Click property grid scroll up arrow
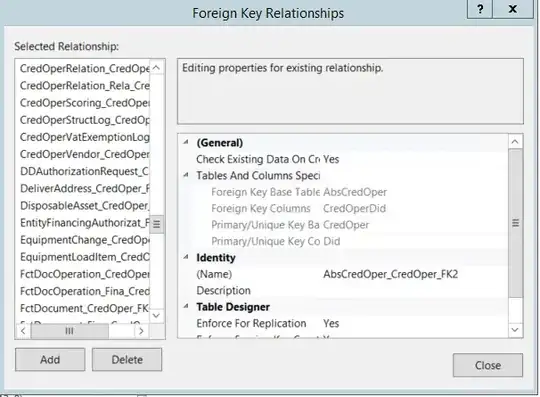Viewport: 540px width, 397px height. click(x=515, y=142)
